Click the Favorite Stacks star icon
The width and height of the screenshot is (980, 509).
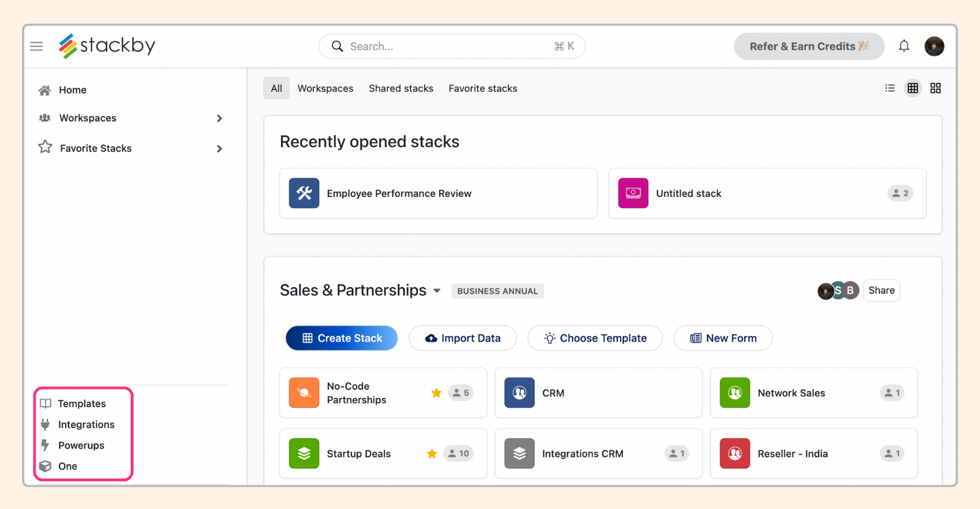coord(45,147)
